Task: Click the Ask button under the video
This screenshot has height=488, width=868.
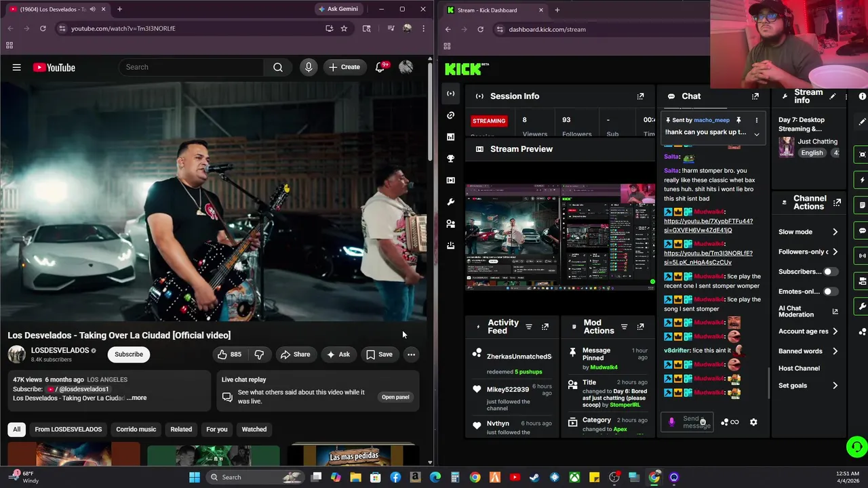Action: [338, 354]
